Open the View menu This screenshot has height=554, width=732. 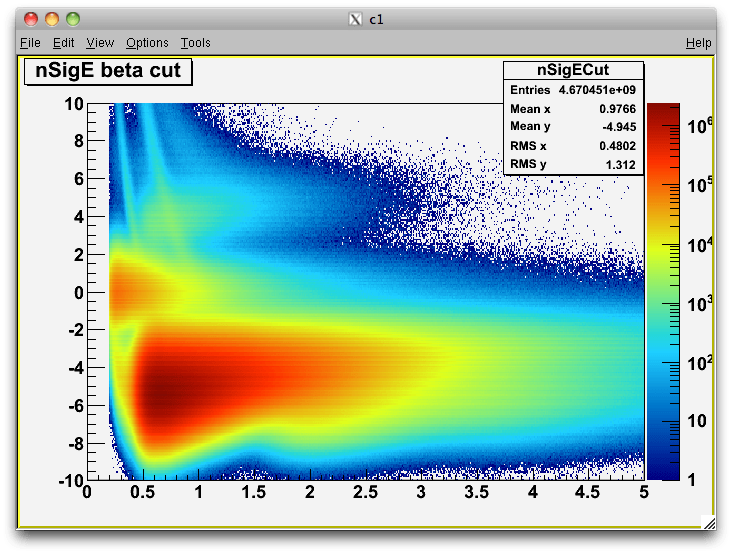point(100,43)
